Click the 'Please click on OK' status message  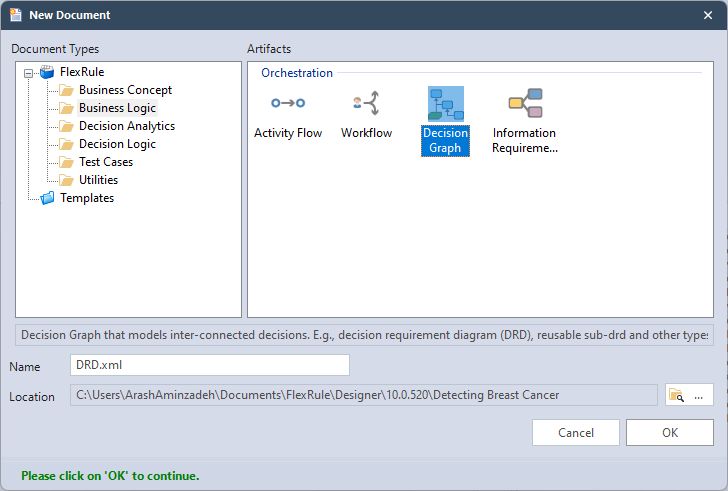[110, 476]
